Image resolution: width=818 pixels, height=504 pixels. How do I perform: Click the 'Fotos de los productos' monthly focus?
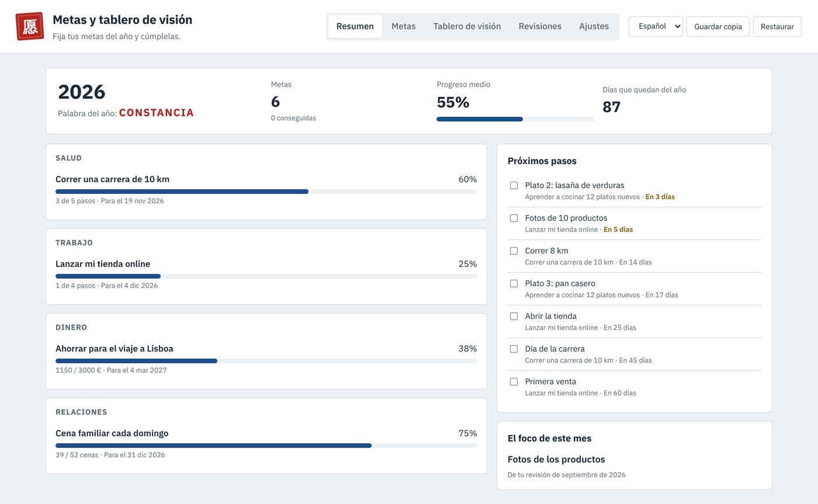(556, 460)
